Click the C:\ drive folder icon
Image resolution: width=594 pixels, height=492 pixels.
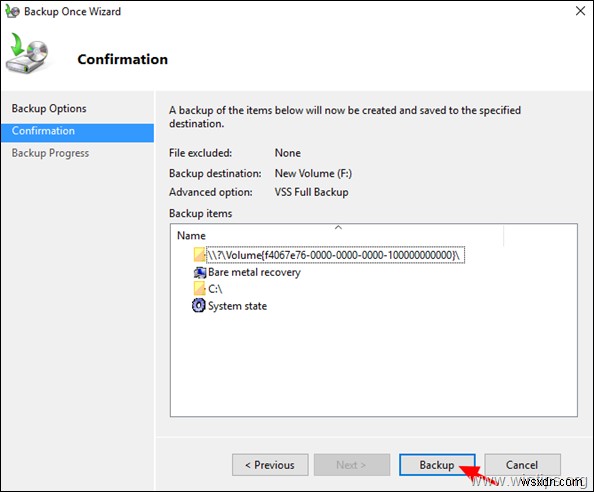tap(199, 289)
